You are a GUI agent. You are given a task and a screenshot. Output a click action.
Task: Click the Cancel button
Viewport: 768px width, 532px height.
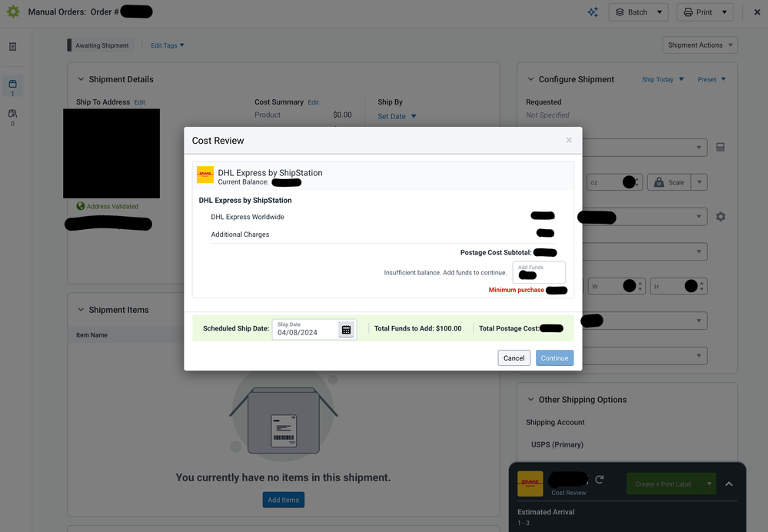(x=514, y=358)
